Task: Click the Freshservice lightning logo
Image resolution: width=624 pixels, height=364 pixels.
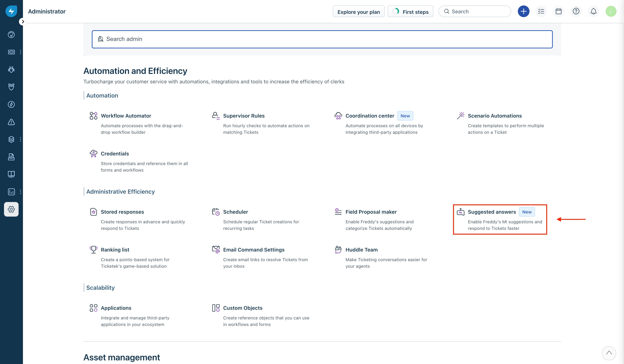Action: click(11, 11)
